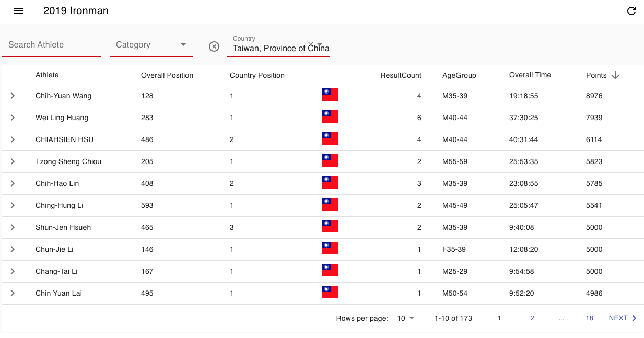
Task: Select athlete name Wei Ling Huang
Action: (x=62, y=118)
